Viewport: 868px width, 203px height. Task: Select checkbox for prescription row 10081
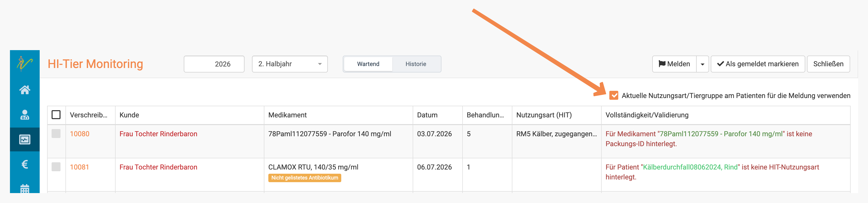point(56,167)
